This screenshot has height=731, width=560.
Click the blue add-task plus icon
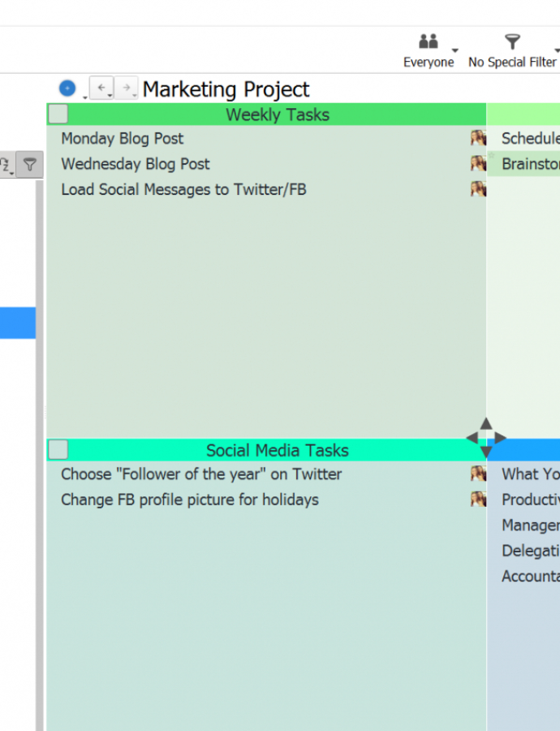coord(67,89)
